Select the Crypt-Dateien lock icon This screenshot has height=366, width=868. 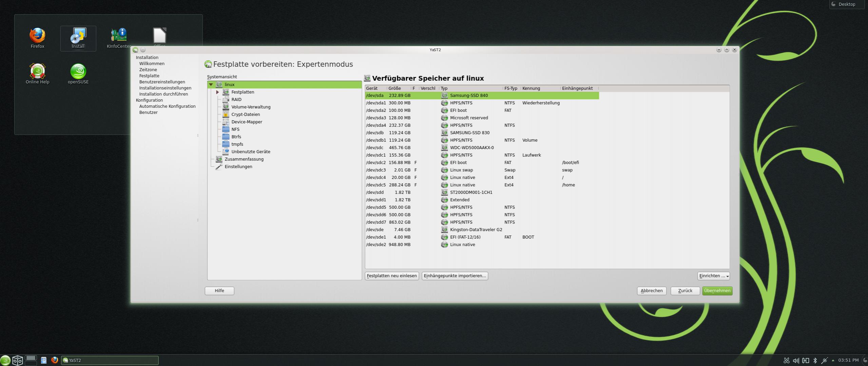tap(226, 115)
